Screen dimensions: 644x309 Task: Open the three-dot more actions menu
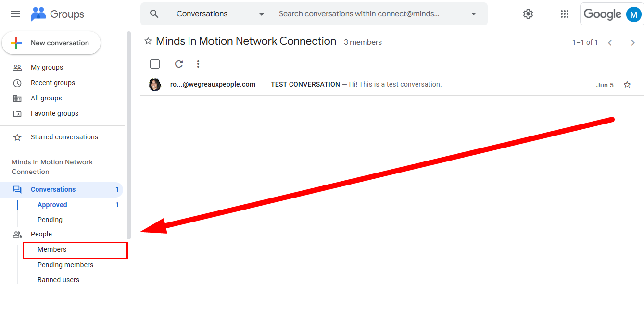click(198, 64)
